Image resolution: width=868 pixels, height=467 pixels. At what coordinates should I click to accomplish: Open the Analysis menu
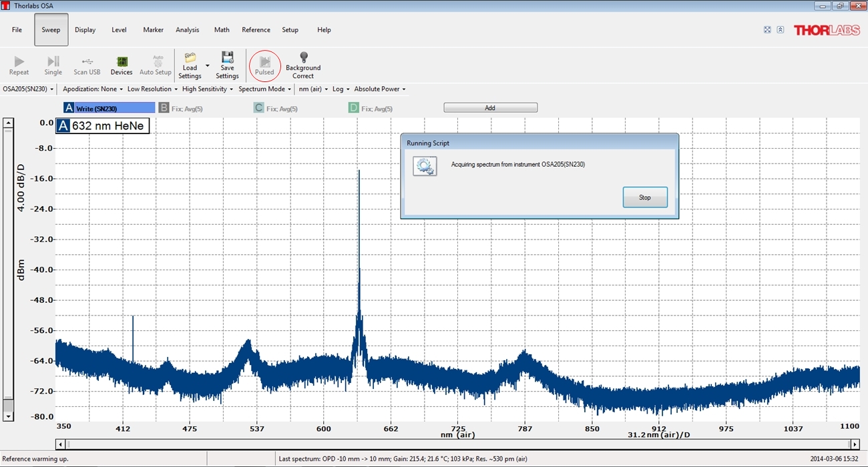click(188, 30)
